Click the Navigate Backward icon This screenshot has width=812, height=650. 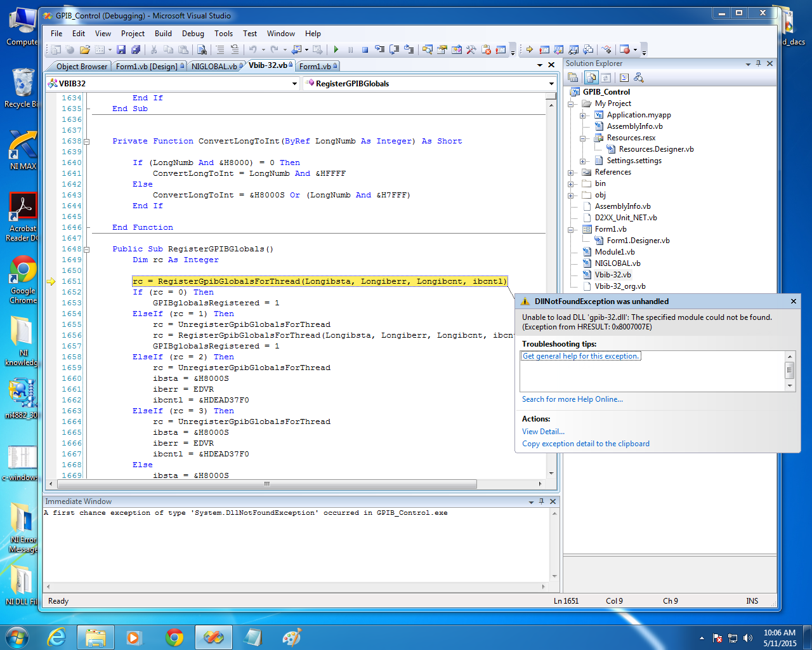tap(296, 50)
